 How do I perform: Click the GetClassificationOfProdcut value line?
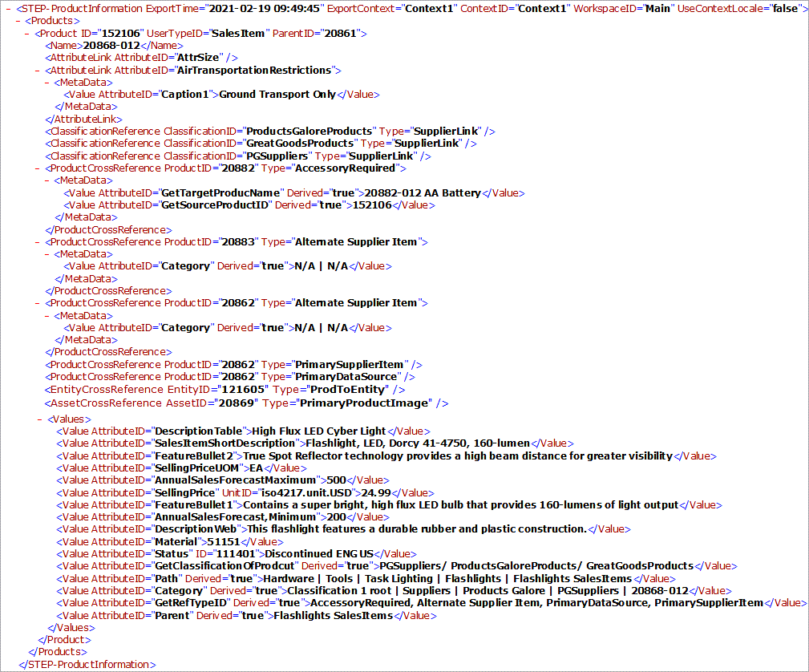tap(397, 566)
